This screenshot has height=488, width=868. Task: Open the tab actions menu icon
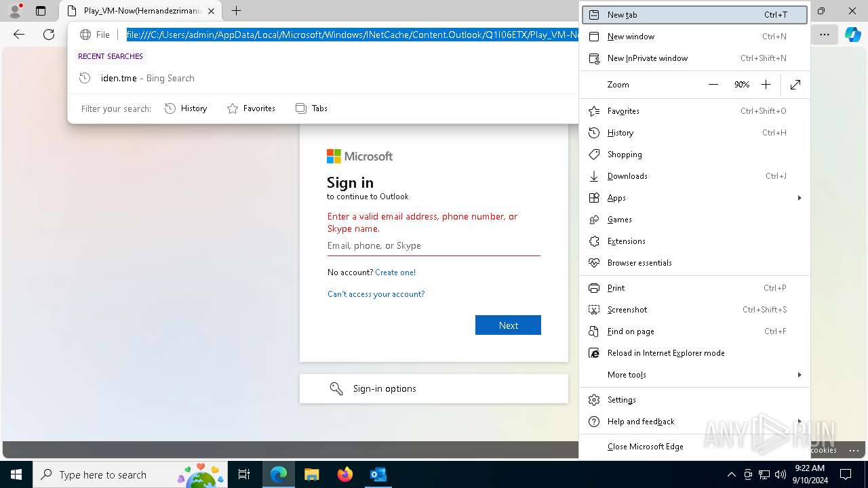pos(41,11)
